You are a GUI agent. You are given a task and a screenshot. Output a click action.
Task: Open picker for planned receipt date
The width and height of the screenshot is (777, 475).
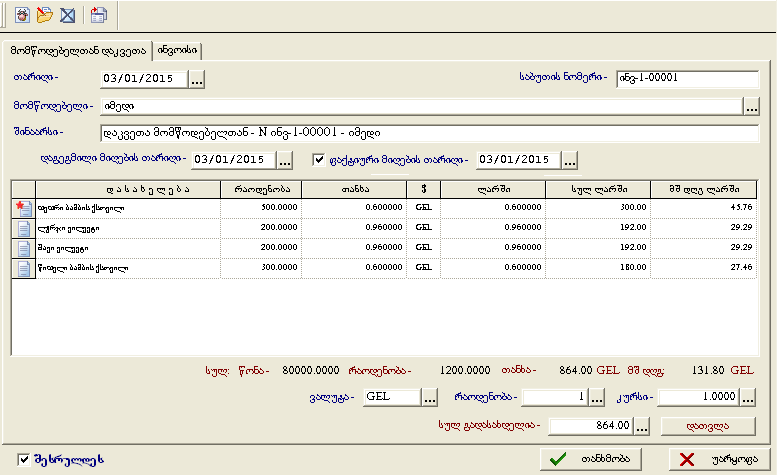coord(284,160)
